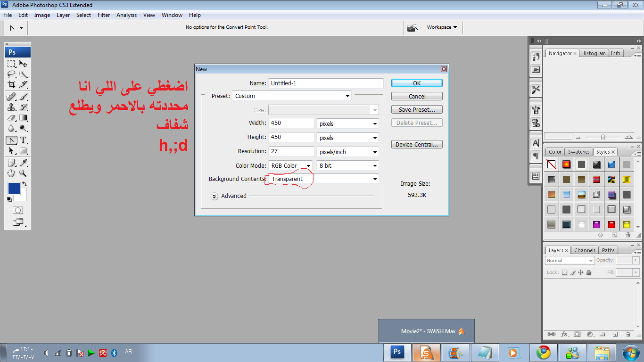The width and height of the screenshot is (644, 362).
Task: Choose the Horizontal Type tool
Action: pyautogui.click(x=23, y=140)
